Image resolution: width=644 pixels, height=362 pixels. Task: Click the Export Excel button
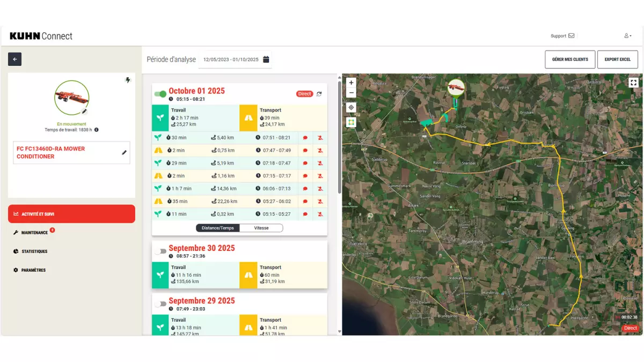pyautogui.click(x=617, y=60)
